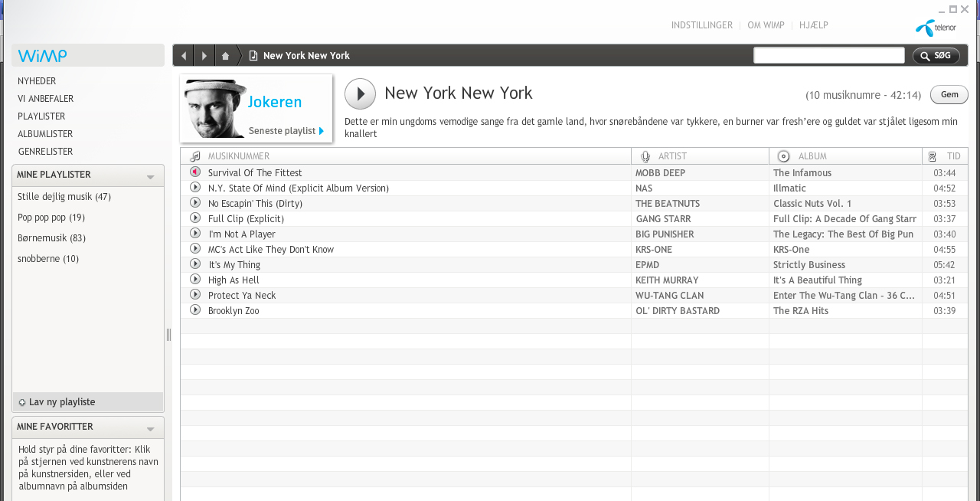Create new playlist via Lav ny playliste
Viewport: 980px width, 501px height.
61,402
